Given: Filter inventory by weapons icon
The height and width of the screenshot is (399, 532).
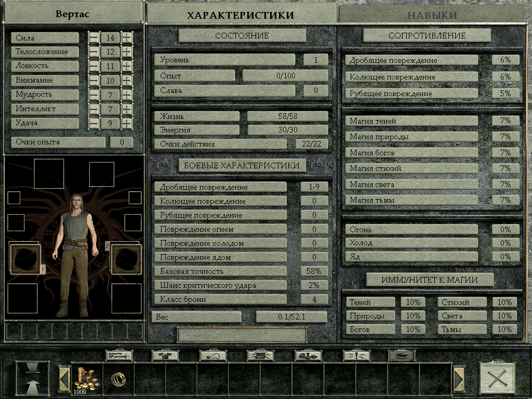Looking at the screenshot, I should click(x=119, y=355).
